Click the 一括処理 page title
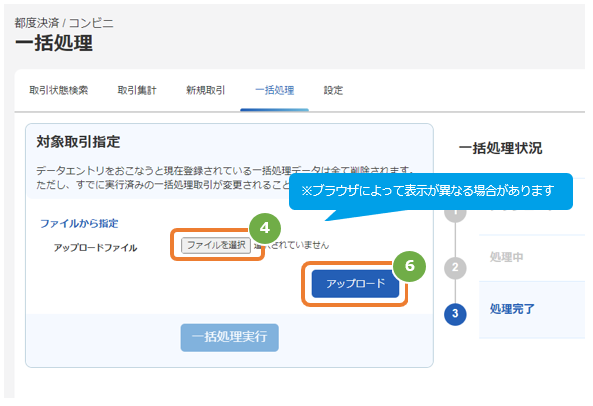Viewport: 593px width, 406px height. pyautogui.click(x=54, y=43)
